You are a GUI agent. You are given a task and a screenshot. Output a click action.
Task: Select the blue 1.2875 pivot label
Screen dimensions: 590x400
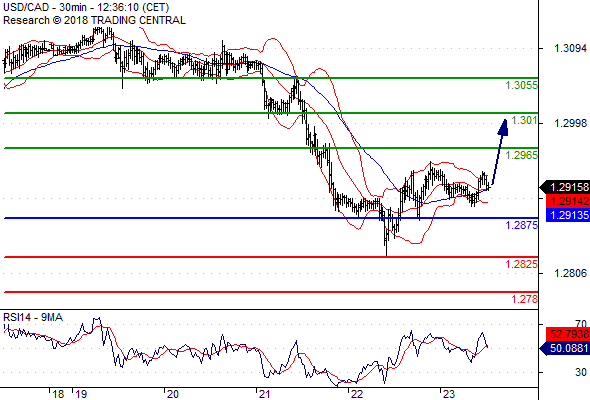[x=522, y=225]
